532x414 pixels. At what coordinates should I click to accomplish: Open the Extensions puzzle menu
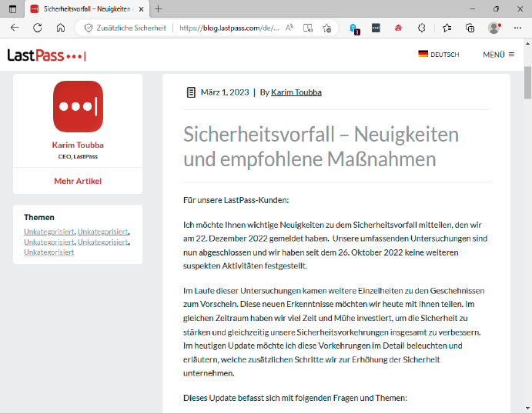click(421, 28)
